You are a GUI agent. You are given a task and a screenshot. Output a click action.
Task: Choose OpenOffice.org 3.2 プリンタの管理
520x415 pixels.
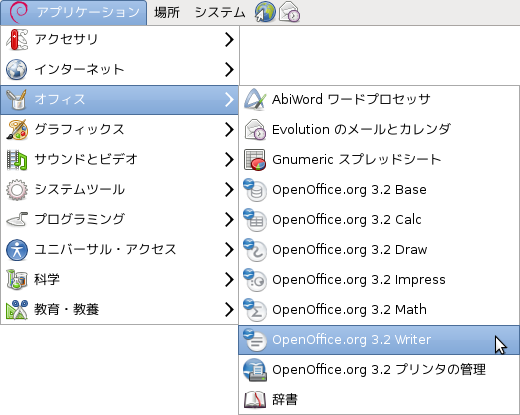pos(379,370)
